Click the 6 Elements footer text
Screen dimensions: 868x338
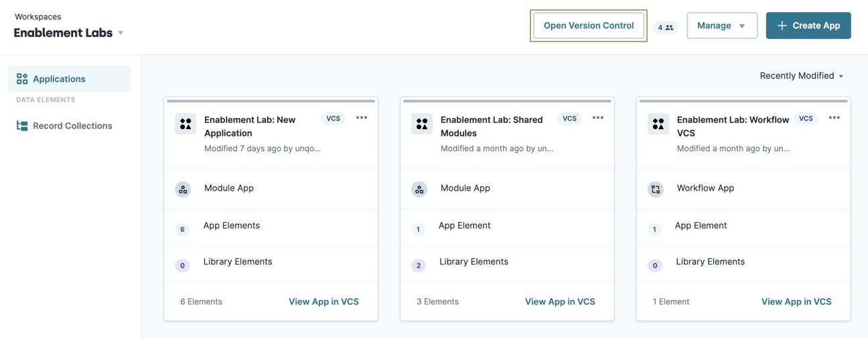[x=201, y=302]
